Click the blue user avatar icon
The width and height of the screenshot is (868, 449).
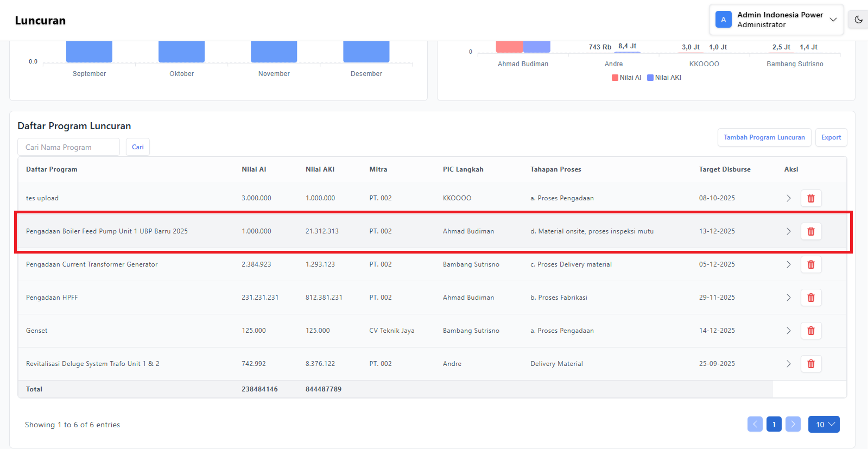coord(723,20)
